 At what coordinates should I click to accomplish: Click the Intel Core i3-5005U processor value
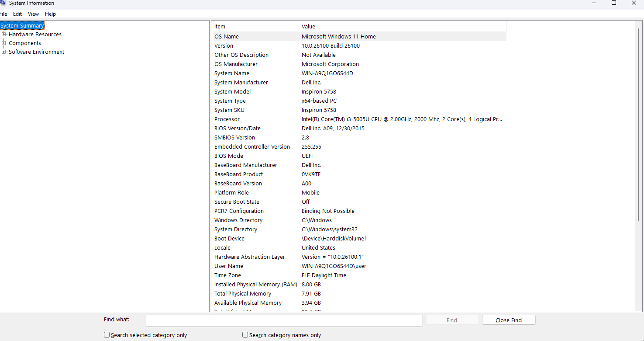point(402,119)
